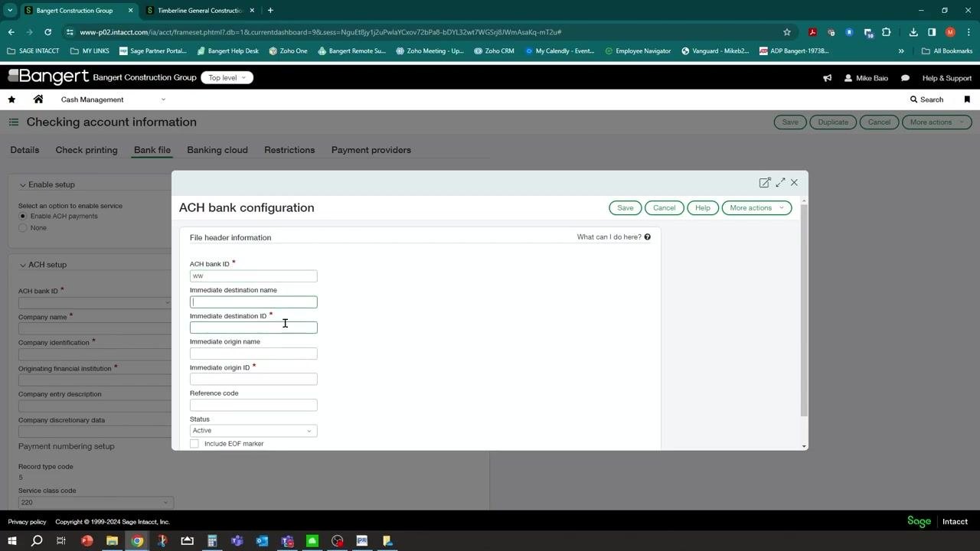
Task: Select Enable ACH payments radio button
Action: click(x=22, y=217)
